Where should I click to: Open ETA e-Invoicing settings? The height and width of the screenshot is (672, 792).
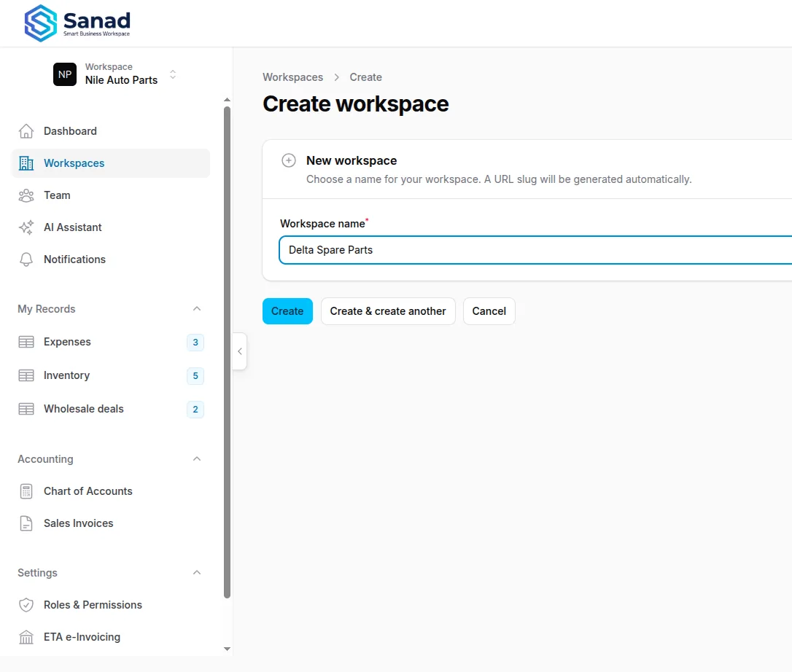(111, 637)
